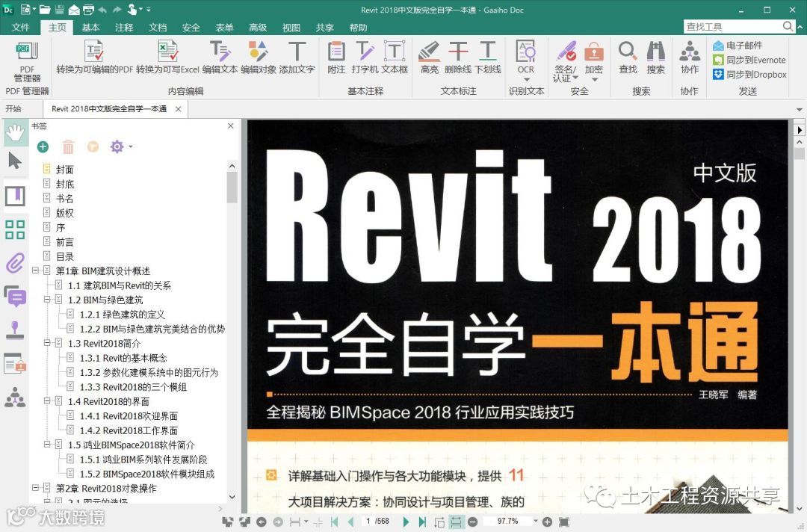
Task: Select the 下划线 underline tool
Action: (487, 58)
